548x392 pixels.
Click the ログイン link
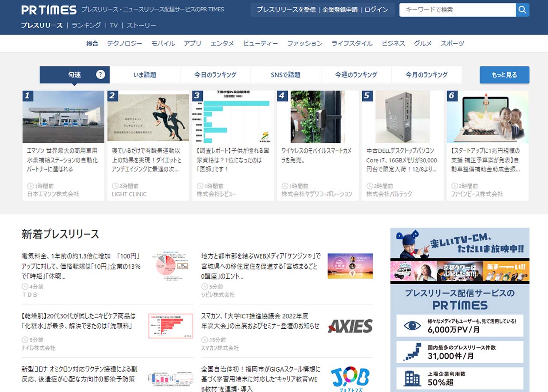click(x=376, y=9)
